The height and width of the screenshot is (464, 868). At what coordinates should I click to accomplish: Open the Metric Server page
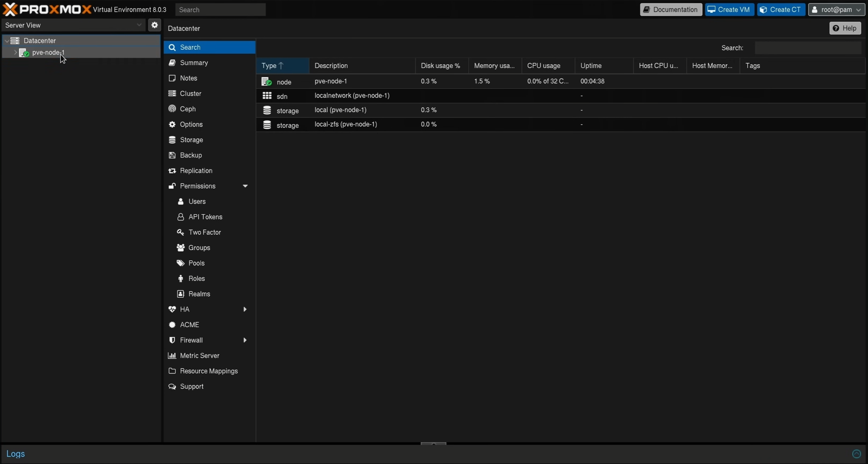tap(199, 356)
